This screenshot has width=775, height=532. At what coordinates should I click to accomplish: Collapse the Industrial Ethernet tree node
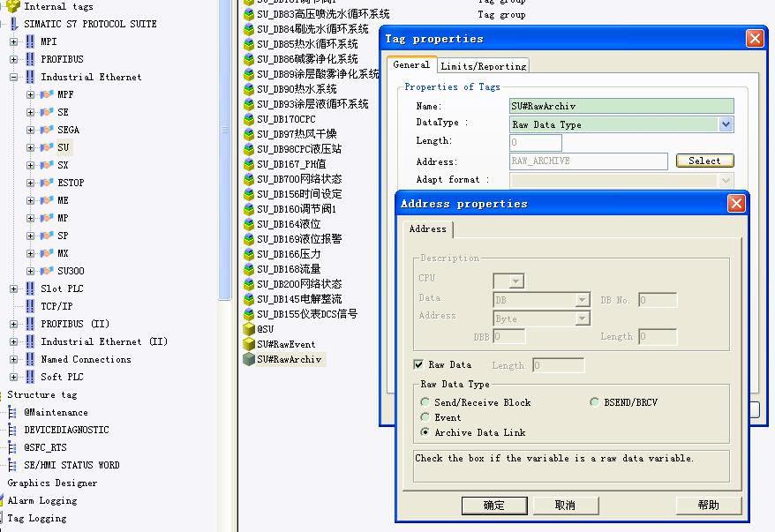14,77
